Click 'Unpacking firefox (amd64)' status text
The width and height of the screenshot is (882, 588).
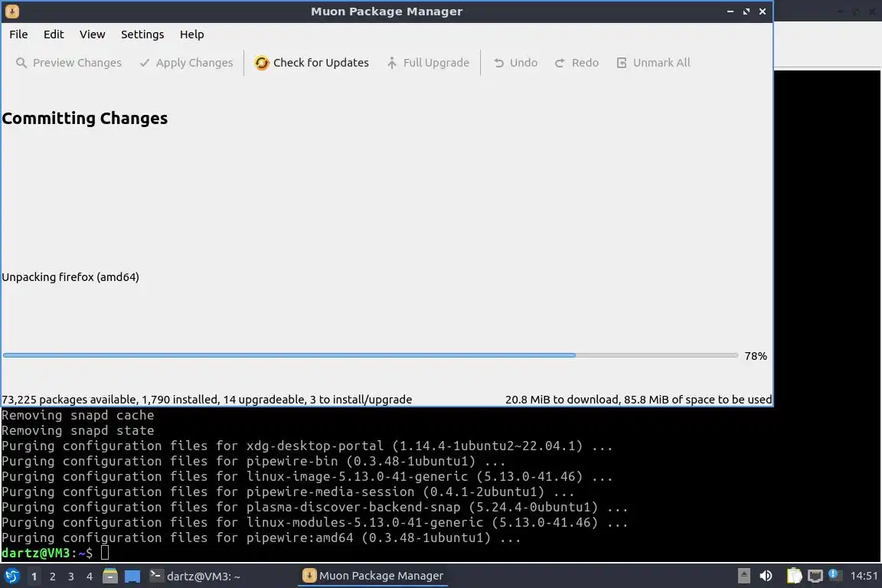coord(70,277)
